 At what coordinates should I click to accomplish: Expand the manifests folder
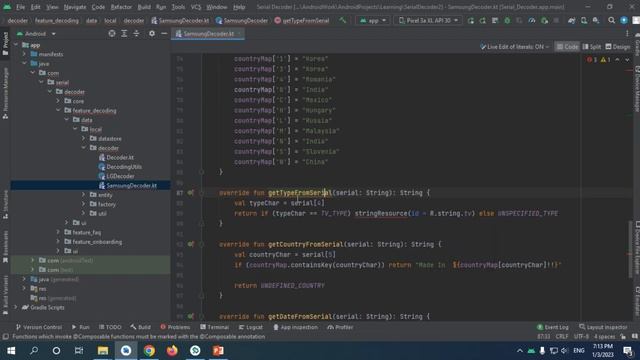(24, 54)
